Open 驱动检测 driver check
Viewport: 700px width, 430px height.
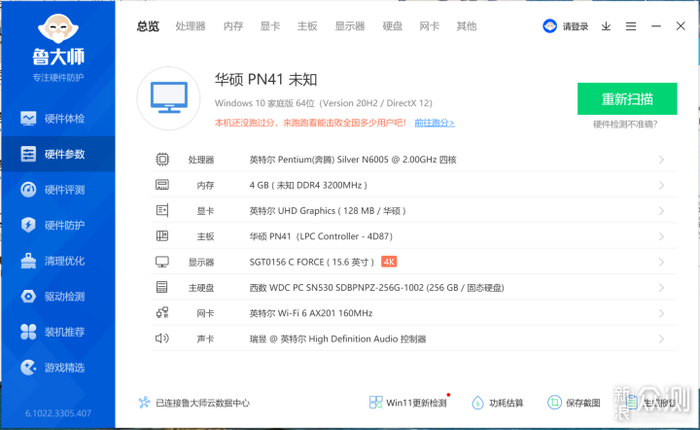(58, 296)
